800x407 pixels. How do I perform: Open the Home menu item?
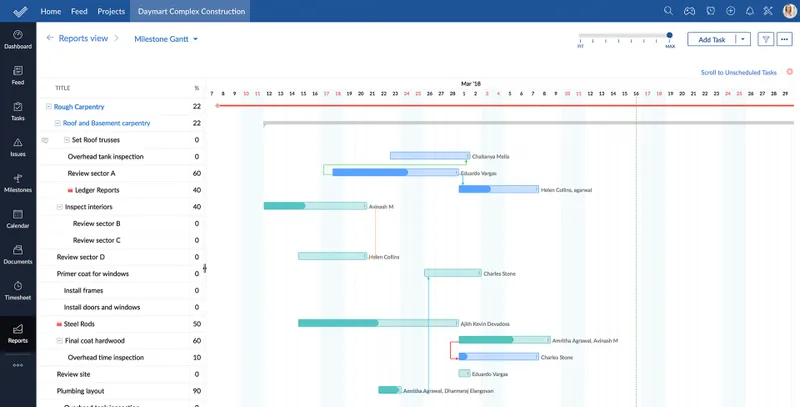(51, 11)
